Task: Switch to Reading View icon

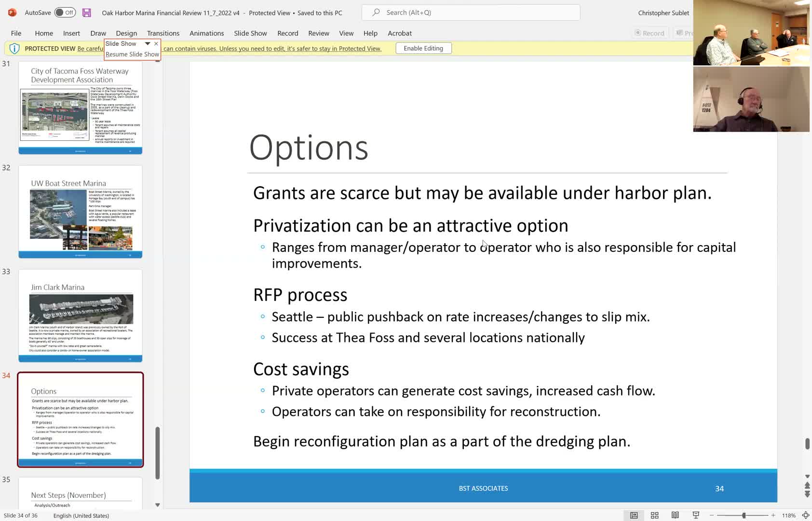Action: click(x=675, y=515)
